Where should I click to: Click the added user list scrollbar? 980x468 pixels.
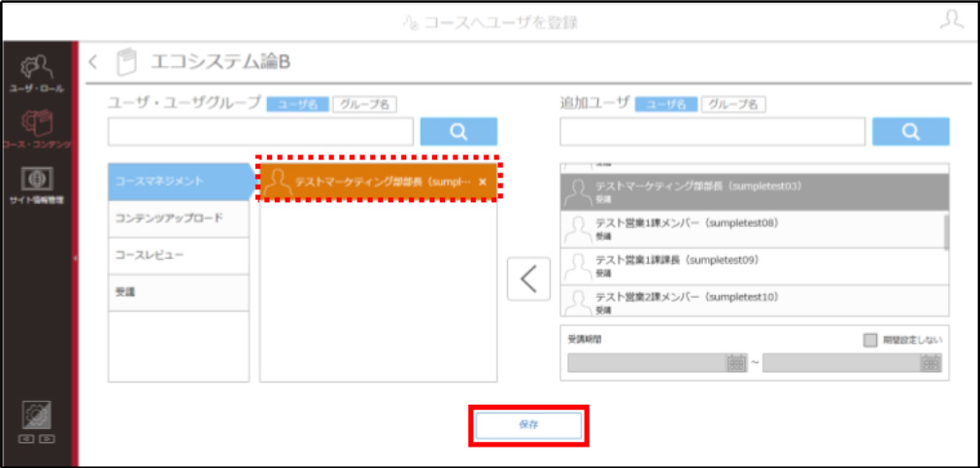click(x=946, y=232)
